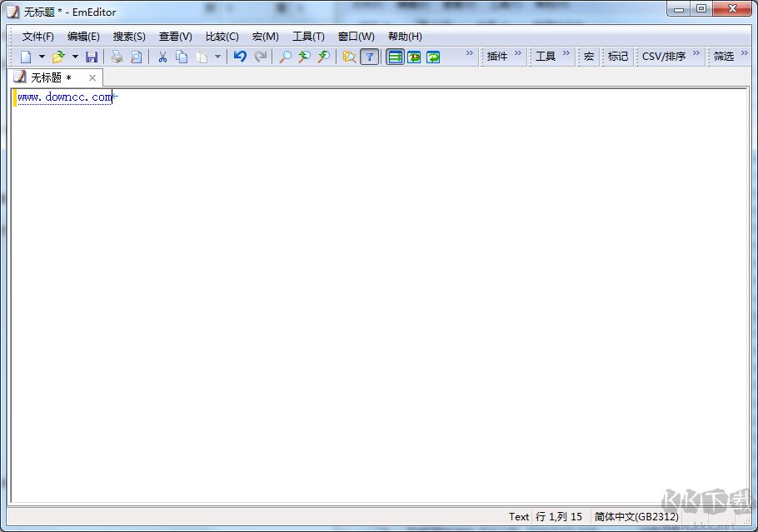The width and height of the screenshot is (758, 532).
Task: Click the Save disk icon
Action: coord(92,57)
